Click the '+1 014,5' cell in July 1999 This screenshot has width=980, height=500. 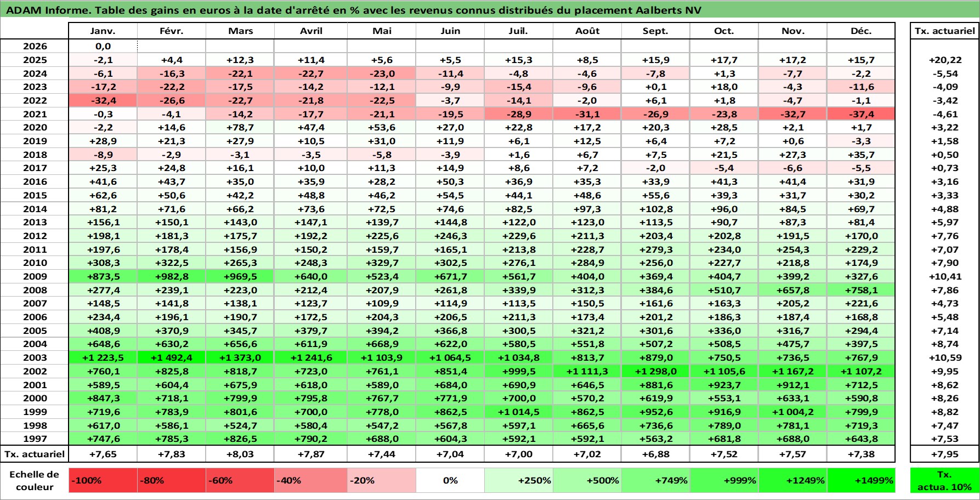(x=519, y=412)
